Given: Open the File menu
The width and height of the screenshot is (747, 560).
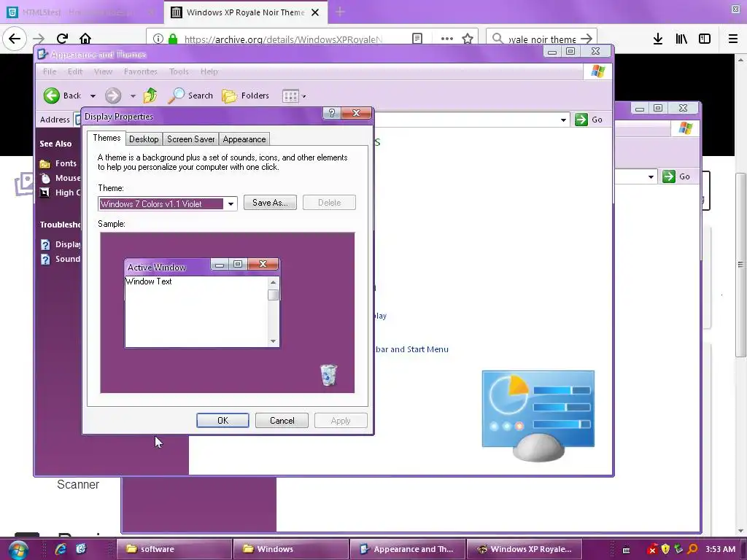Looking at the screenshot, I should 50,71.
